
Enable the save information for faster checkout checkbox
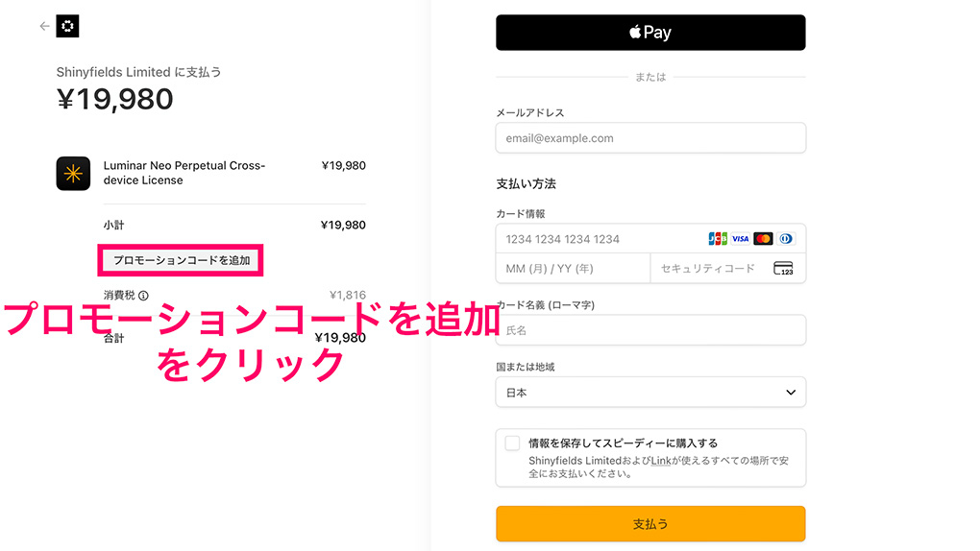512,443
